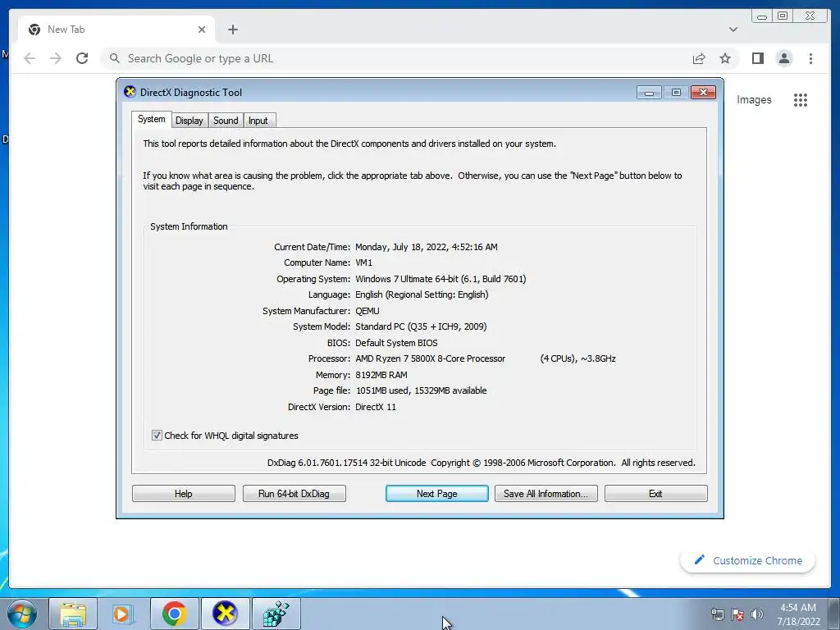Click Chrome forward arrow
This screenshot has width=840, height=630.
click(56, 58)
